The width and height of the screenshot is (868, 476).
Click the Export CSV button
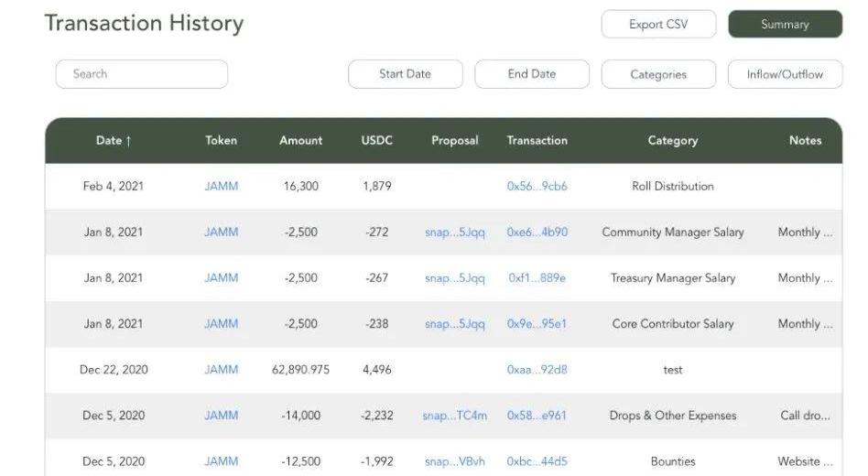click(658, 25)
